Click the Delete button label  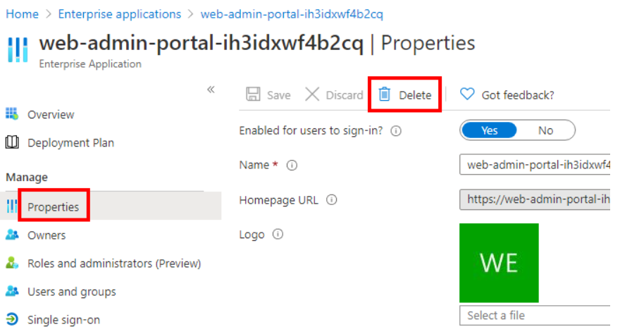(x=415, y=95)
